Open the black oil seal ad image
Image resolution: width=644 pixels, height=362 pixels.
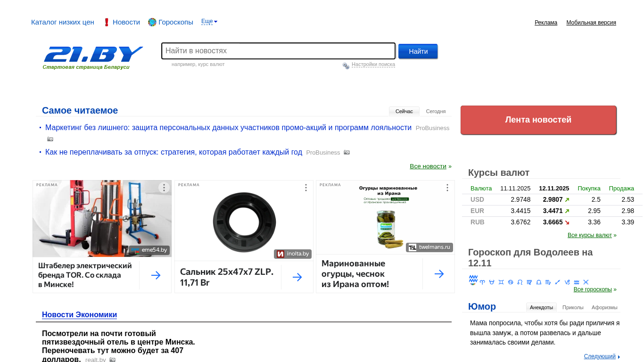click(x=244, y=221)
